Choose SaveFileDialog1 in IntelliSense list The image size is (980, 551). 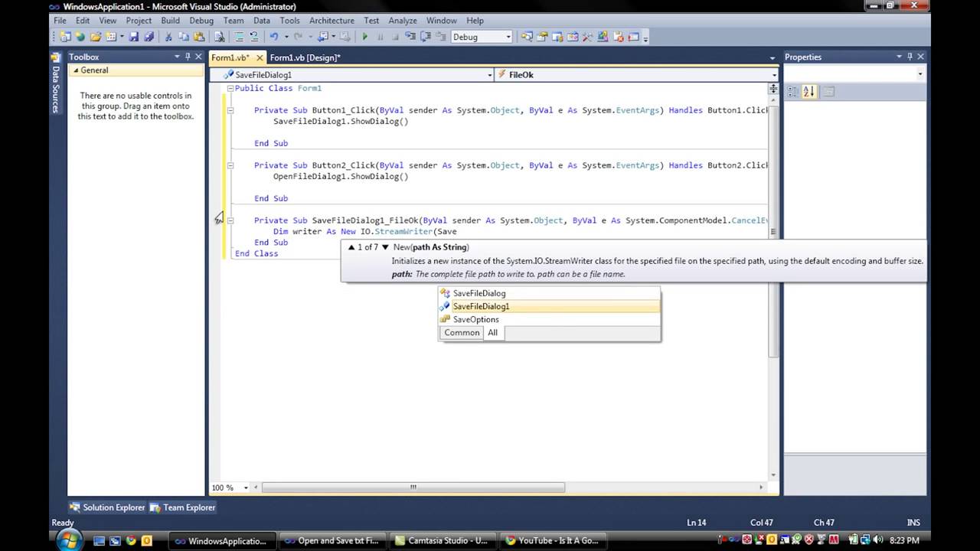[549, 306]
